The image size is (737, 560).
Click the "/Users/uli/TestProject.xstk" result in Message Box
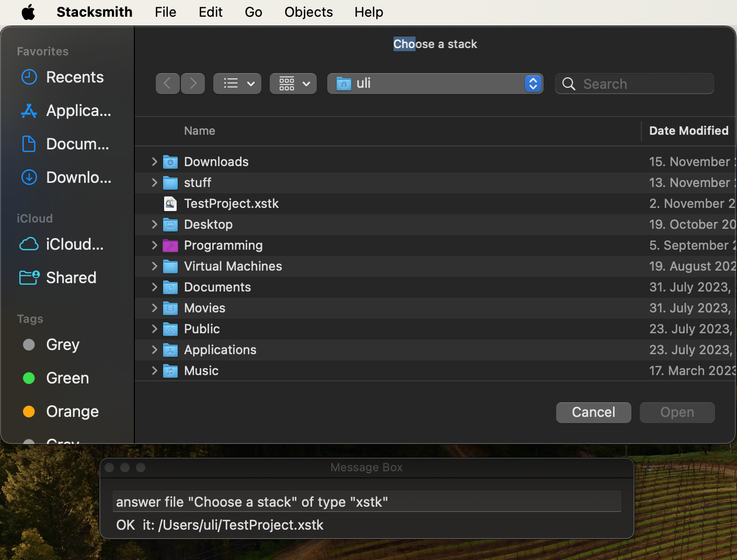point(241,525)
